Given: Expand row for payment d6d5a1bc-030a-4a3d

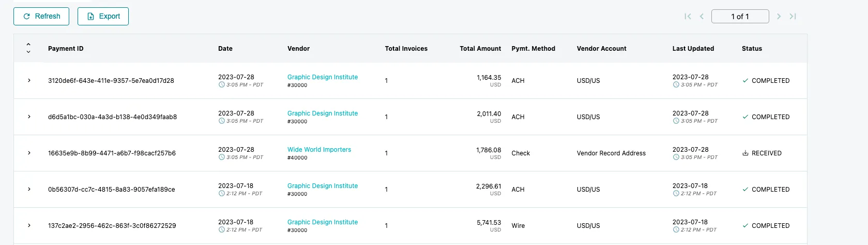Looking at the screenshot, I should click(x=29, y=117).
